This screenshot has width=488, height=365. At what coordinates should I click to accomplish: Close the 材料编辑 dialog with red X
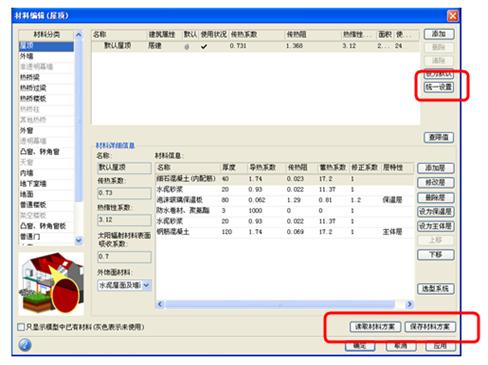click(x=453, y=16)
